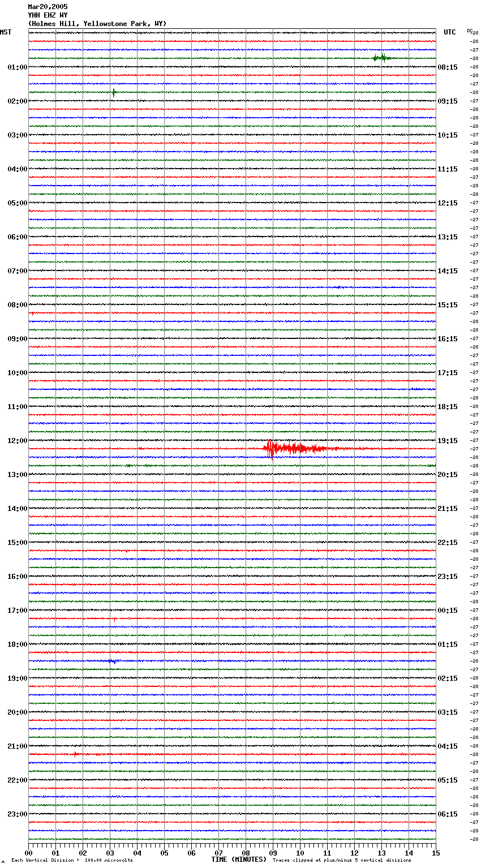Click the "DC" offset column header
481x868 pixels.
point(470,31)
